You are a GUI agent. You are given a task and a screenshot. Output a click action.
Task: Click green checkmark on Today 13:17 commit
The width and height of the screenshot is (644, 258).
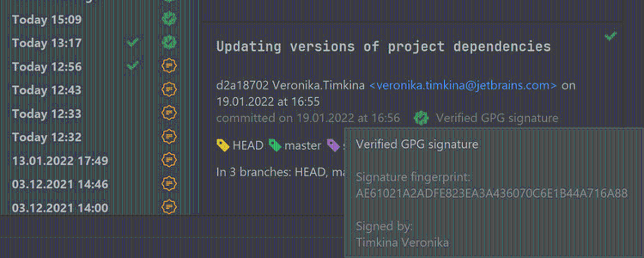[x=132, y=42]
